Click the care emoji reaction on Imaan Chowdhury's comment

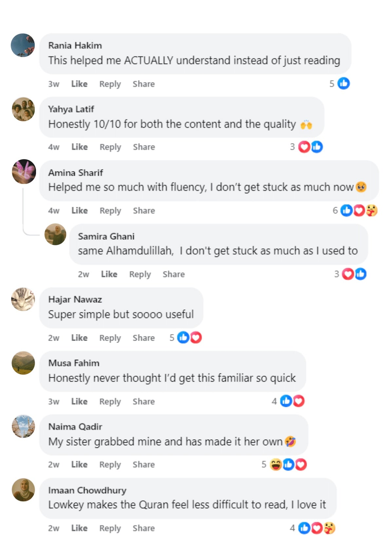click(x=330, y=528)
